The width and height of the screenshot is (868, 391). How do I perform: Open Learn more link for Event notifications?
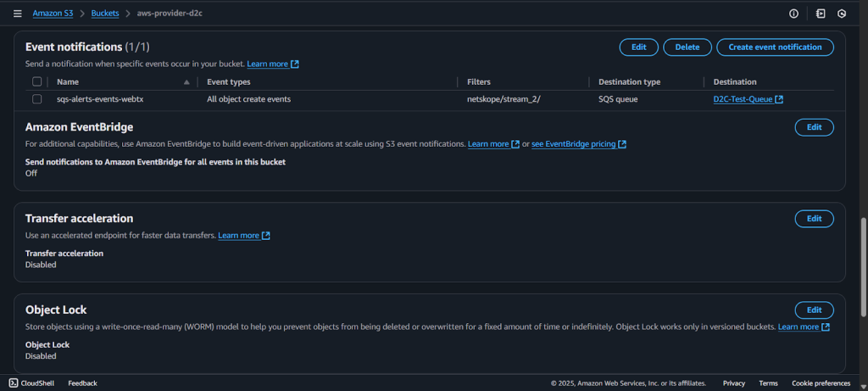pos(273,64)
